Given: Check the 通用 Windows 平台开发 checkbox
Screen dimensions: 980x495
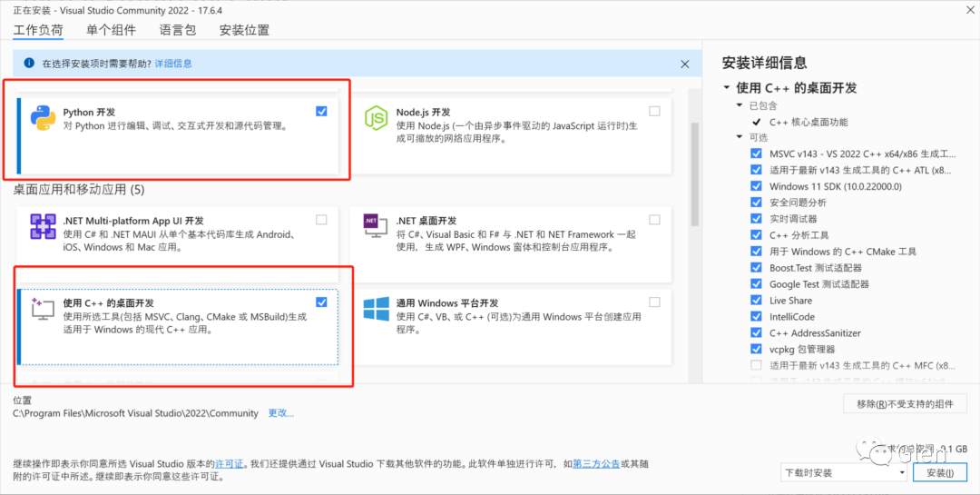Looking at the screenshot, I should [654, 302].
